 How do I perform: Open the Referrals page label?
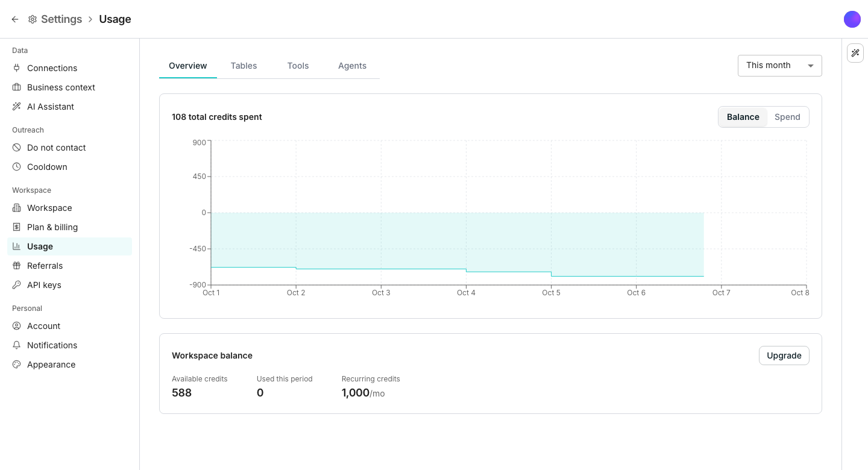coord(45,266)
